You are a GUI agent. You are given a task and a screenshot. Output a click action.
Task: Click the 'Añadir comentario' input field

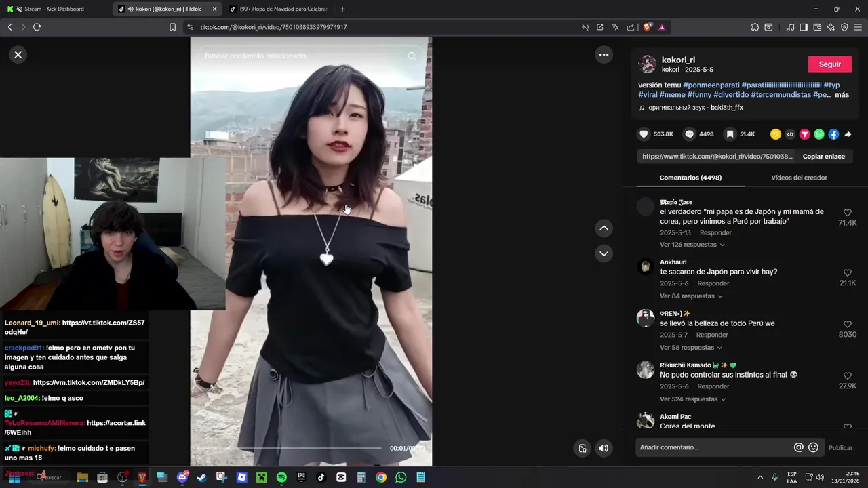(714, 447)
